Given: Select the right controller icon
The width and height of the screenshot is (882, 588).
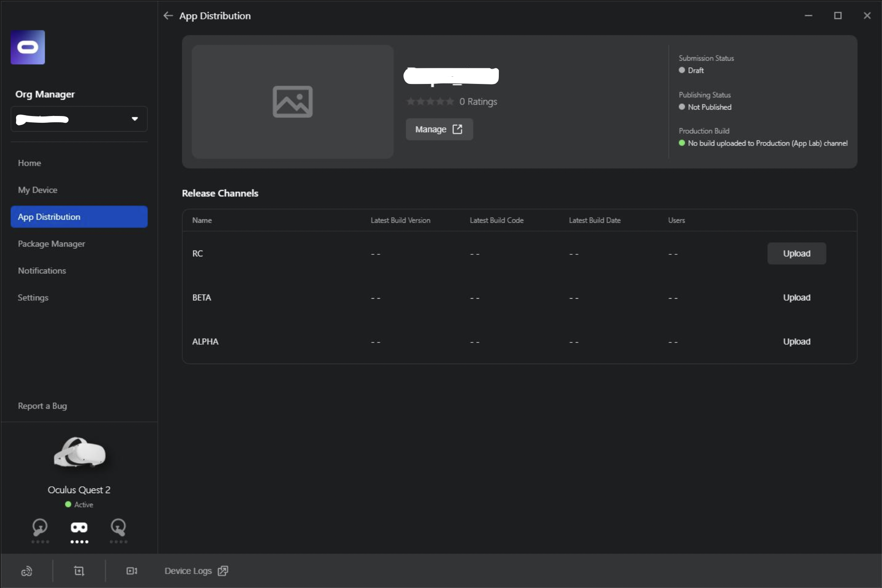Looking at the screenshot, I should (118, 527).
